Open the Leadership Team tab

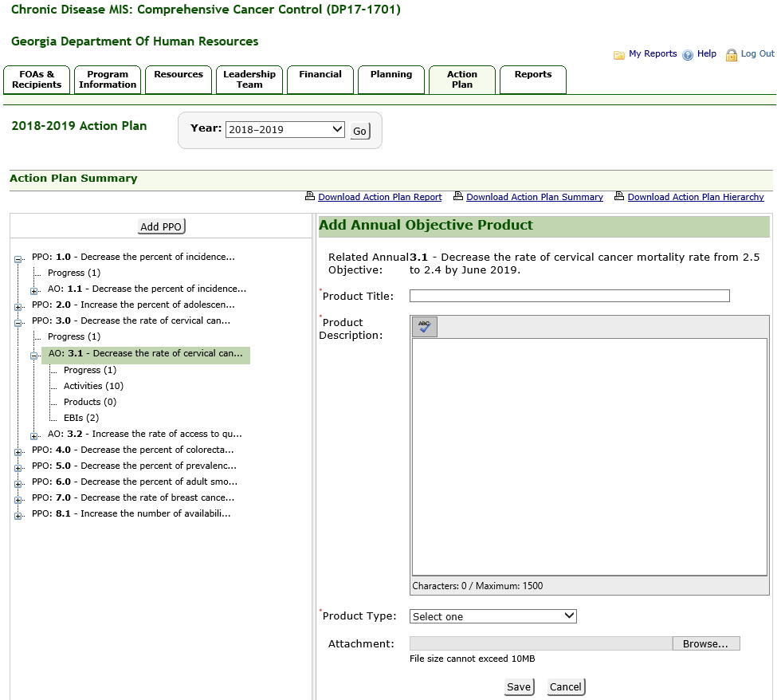249,80
